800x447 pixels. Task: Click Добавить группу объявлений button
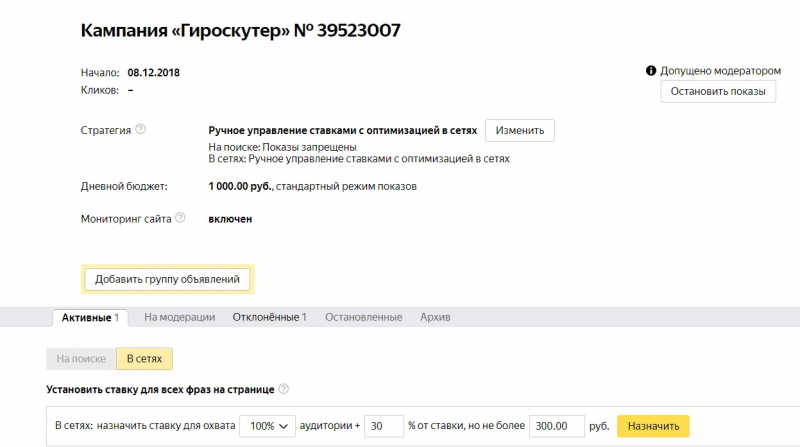(167, 279)
